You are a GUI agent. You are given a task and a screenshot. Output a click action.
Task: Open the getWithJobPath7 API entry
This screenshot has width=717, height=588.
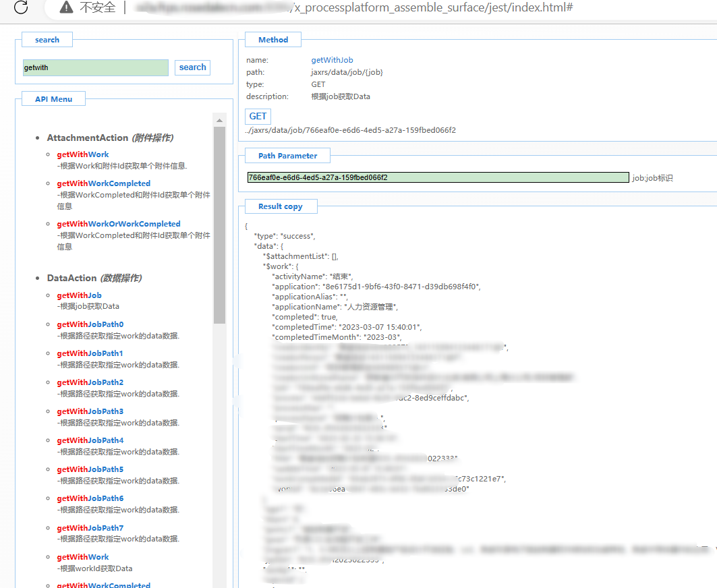90,528
